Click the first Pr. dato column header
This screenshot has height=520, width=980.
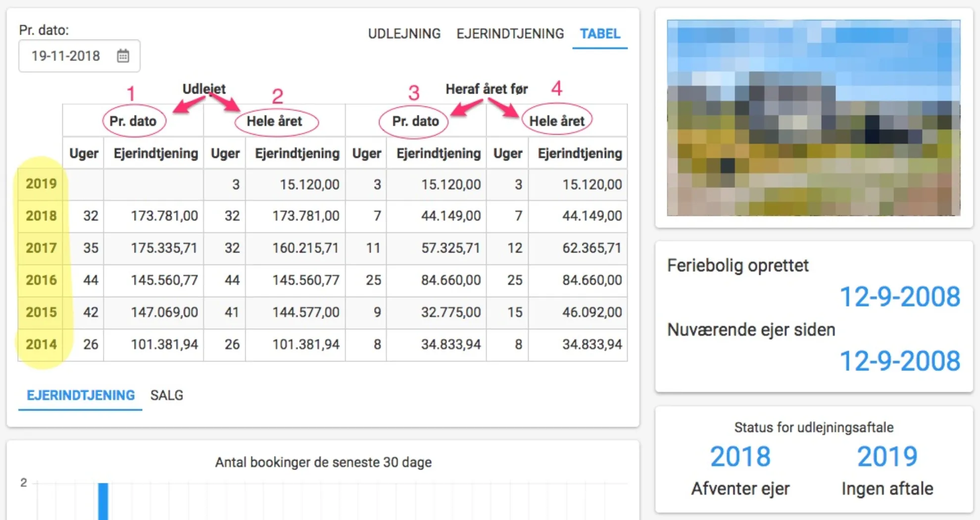[x=134, y=120]
